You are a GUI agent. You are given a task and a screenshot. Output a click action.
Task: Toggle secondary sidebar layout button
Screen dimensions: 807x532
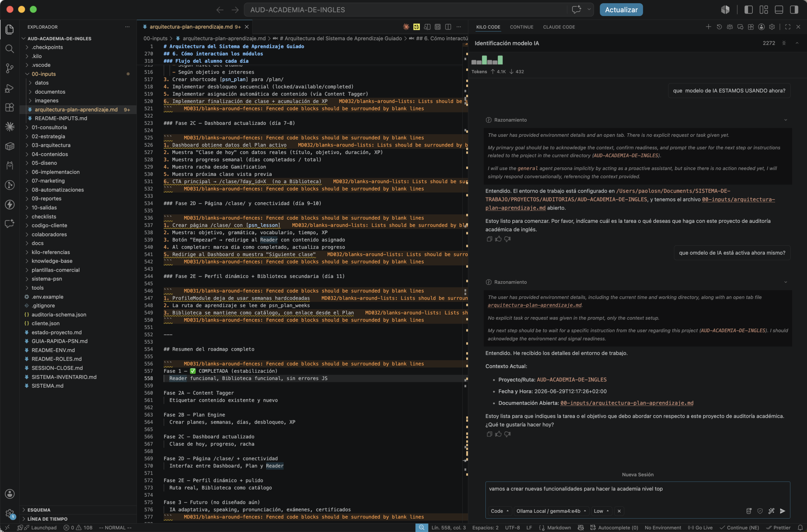[x=794, y=9]
